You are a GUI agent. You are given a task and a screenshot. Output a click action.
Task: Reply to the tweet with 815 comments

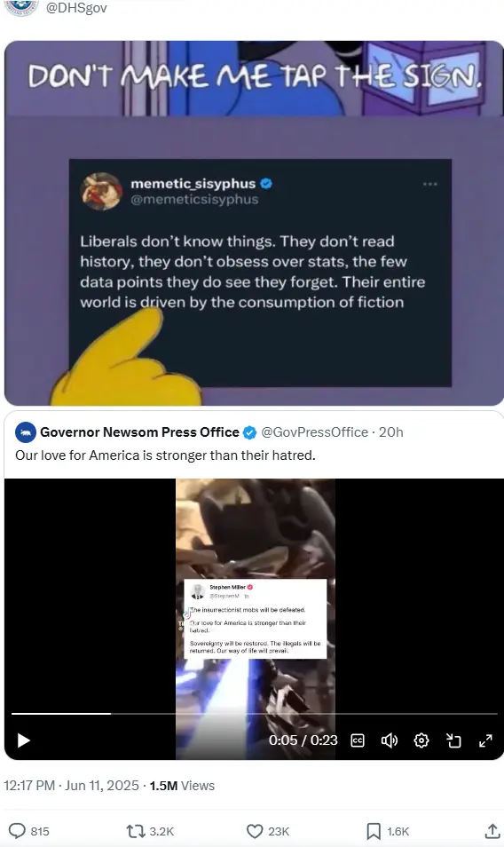(17, 831)
